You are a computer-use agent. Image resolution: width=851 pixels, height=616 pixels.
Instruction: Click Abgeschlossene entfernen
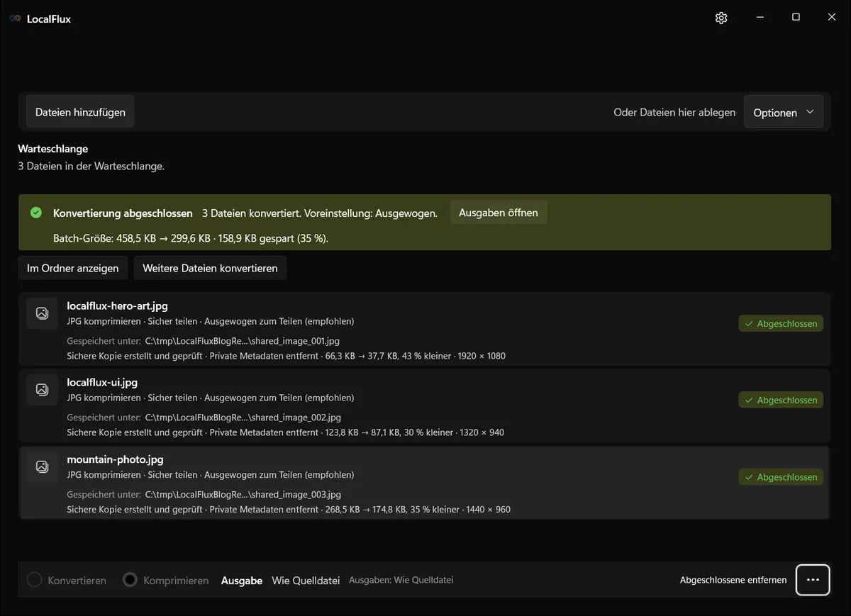(x=733, y=580)
